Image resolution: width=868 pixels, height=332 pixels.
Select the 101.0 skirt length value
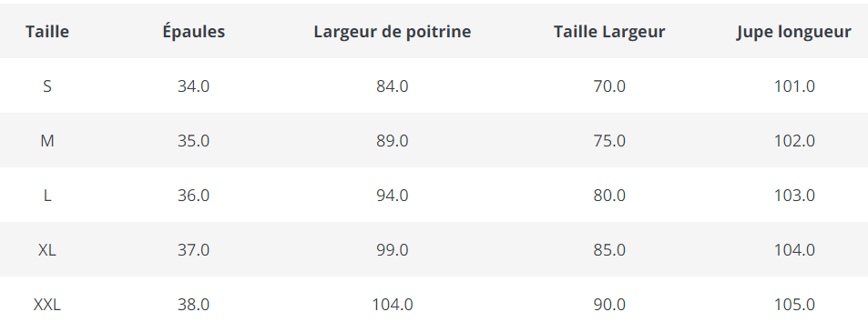tap(794, 86)
